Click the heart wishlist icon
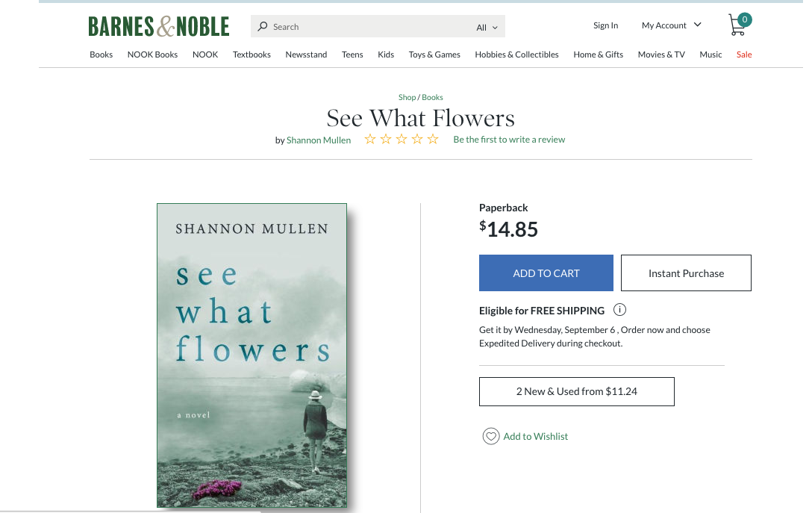This screenshot has width=812, height=513. tap(490, 436)
